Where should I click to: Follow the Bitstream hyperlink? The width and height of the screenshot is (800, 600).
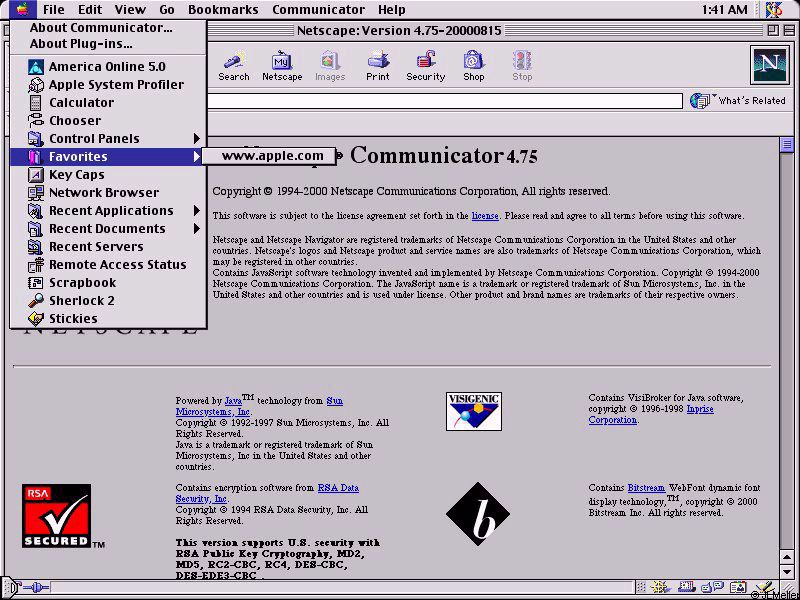(x=646, y=488)
